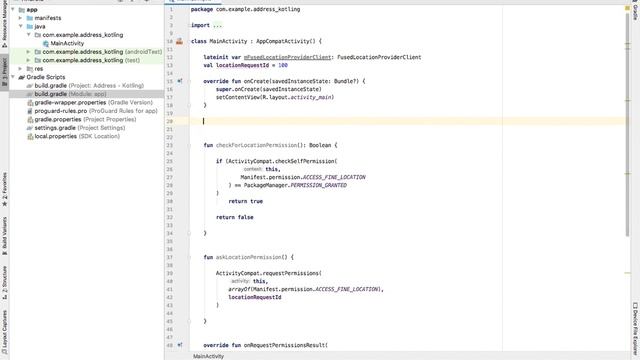Click the editor vertical scrollbar thumb
640x360 pixels.
click(627, 124)
